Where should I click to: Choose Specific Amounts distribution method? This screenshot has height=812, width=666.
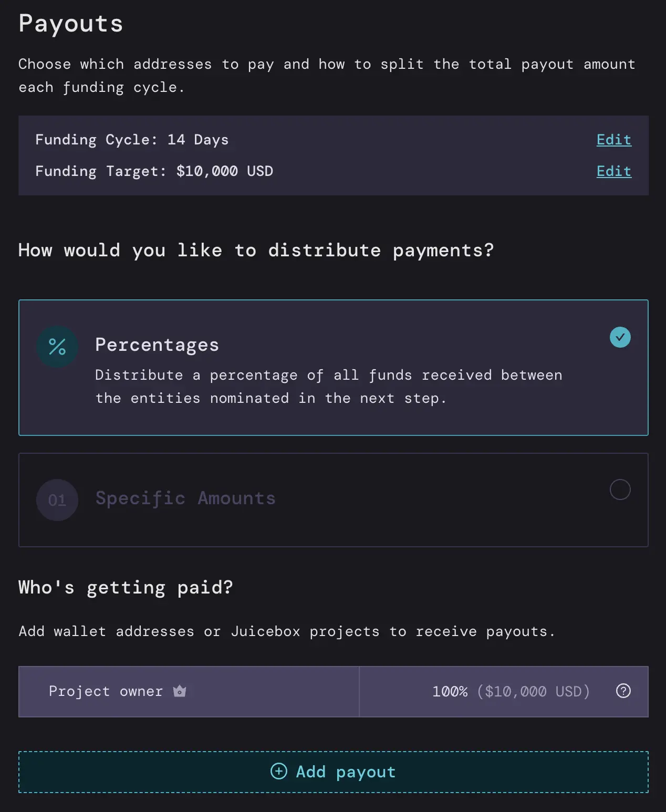point(333,499)
